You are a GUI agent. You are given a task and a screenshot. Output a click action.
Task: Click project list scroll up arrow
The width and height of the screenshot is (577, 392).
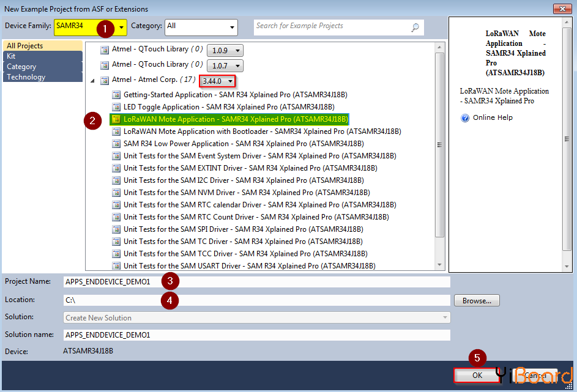click(439, 47)
